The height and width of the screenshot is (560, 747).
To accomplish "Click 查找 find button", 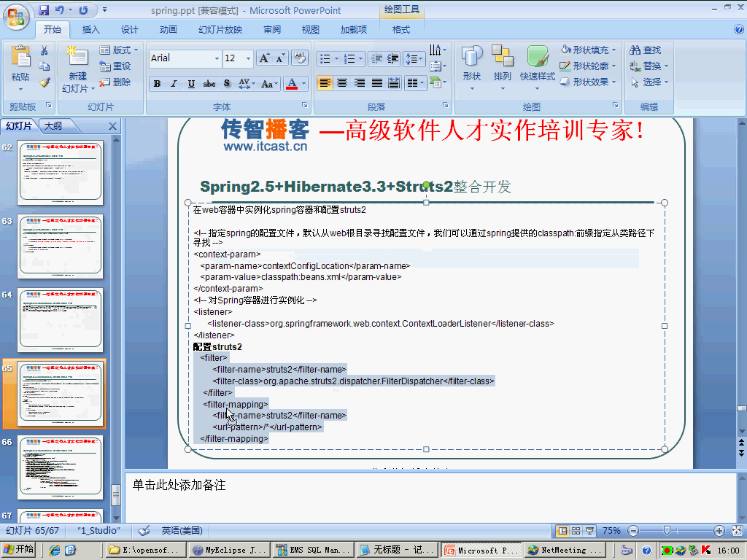I will 646,50.
